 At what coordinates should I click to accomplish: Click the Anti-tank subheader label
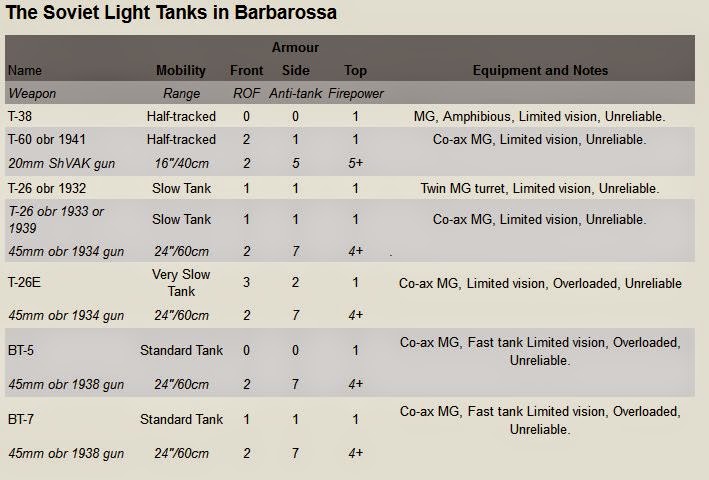296,94
